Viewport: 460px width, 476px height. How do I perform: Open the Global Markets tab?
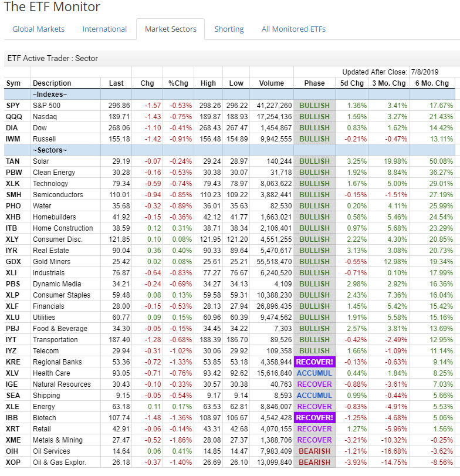click(38, 29)
